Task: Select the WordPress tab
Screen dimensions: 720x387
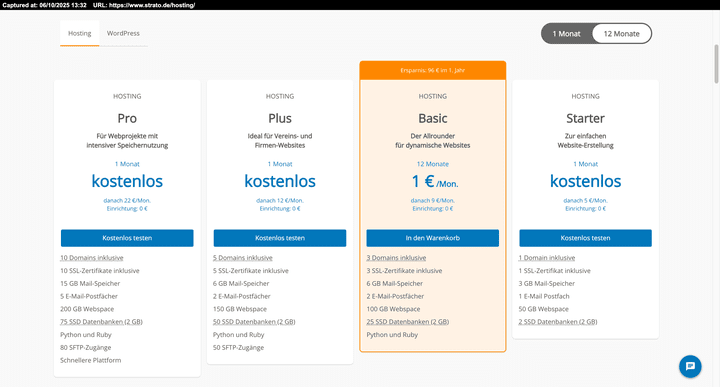Action: pos(123,33)
